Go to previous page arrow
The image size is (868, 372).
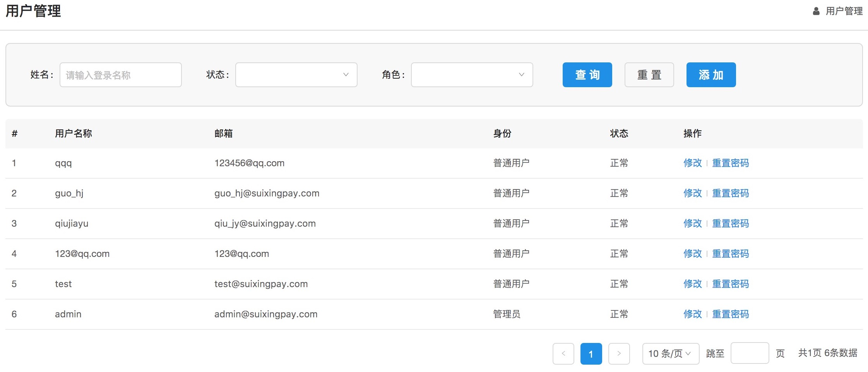pos(563,354)
